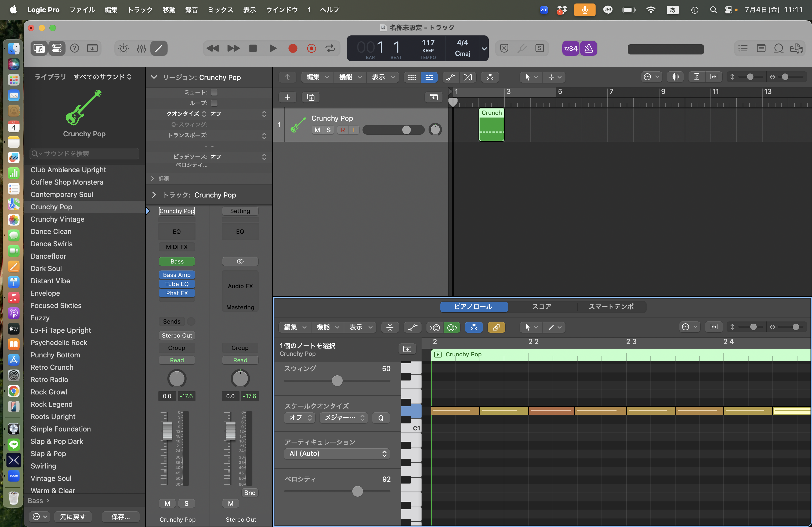Open アーティキュレーション All (Auto) dropdown
The height and width of the screenshot is (527, 812).
click(337, 454)
